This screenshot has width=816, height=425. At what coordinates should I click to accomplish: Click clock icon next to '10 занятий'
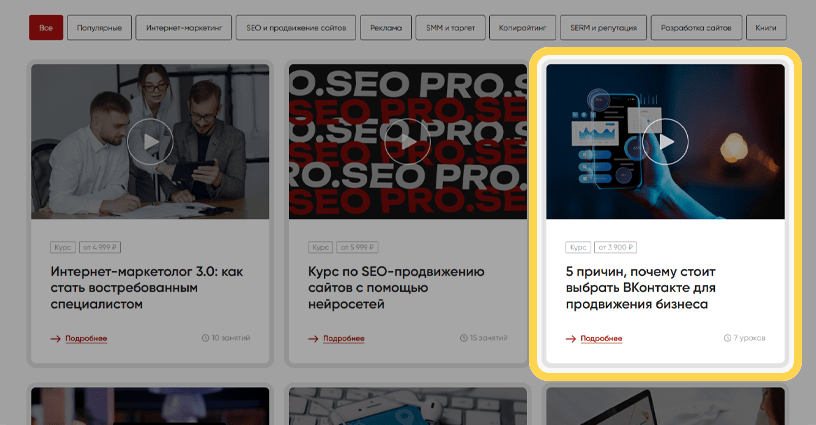[x=206, y=338]
